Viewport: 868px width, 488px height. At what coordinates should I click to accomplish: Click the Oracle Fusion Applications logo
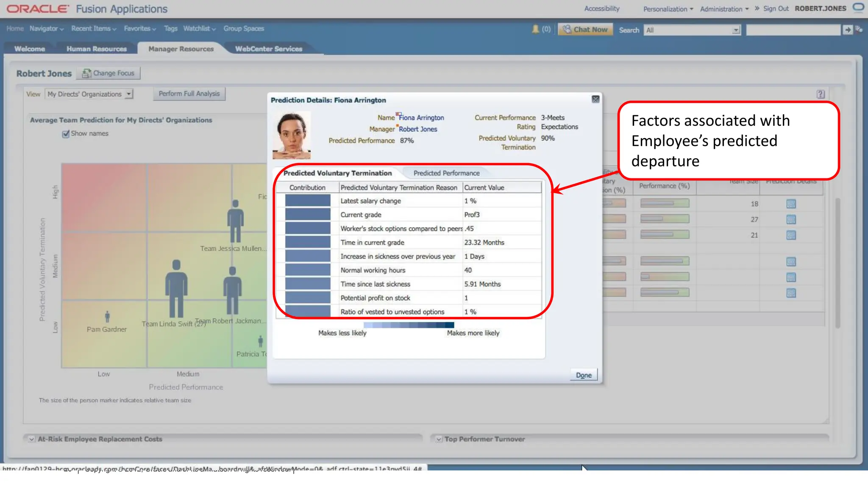87,9
